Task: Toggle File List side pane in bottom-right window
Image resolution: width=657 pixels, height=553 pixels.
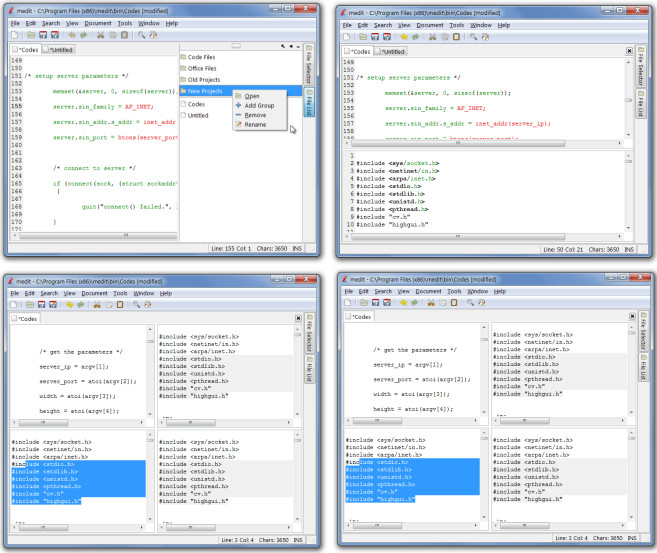Action: coord(643,367)
